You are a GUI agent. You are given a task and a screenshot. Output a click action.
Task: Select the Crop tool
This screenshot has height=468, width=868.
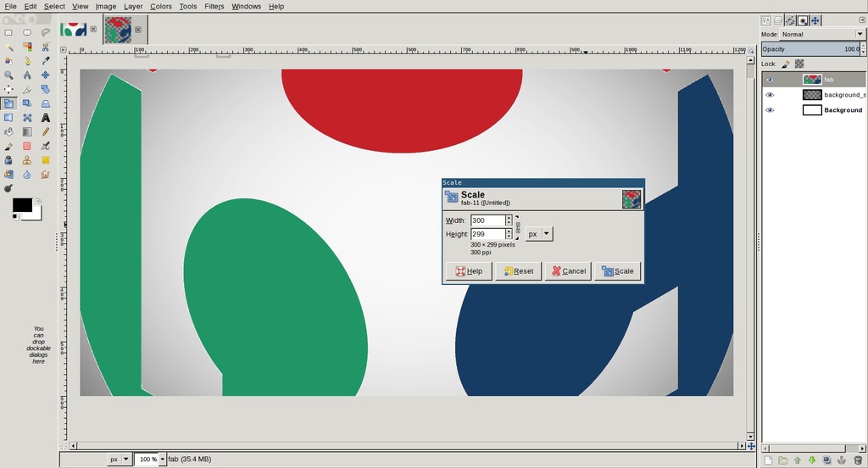coord(27,89)
